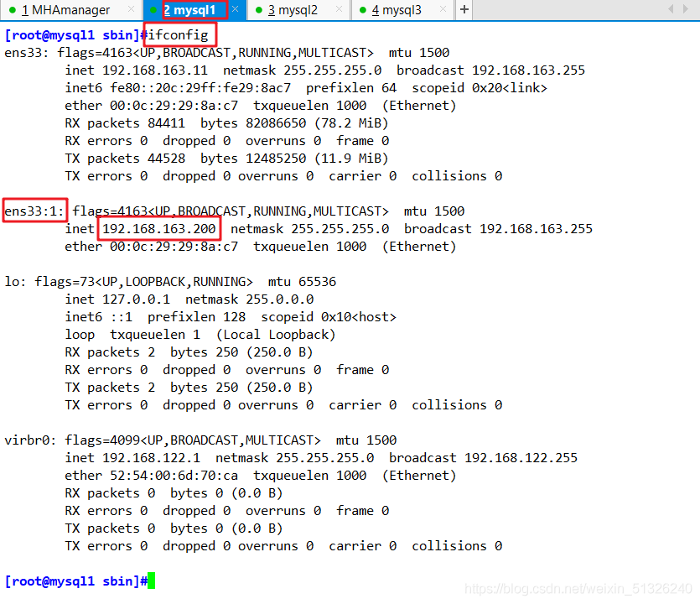The height and width of the screenshot is (604, 700).
Task: Close the MHAmanager tab
Action: 131,9
